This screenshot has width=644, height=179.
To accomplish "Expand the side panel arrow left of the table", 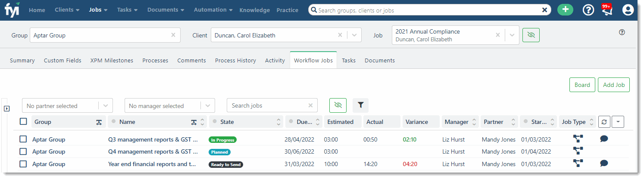I will [x=6, y=108].
